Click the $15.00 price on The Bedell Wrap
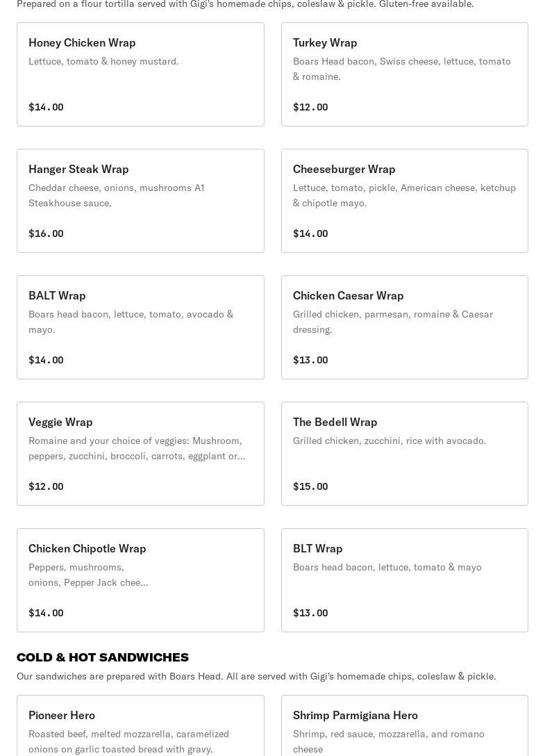This screenshot has width=545, height=756. [310, 486]
